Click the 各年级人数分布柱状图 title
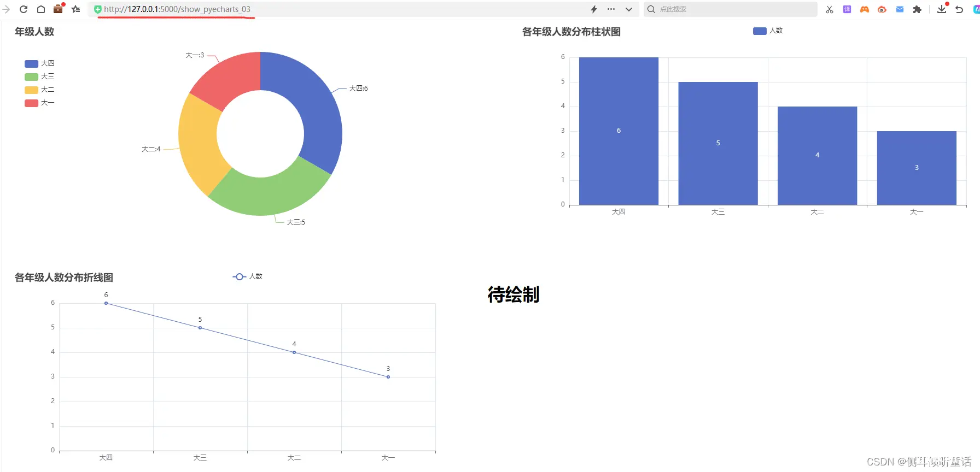 pyautogui.click(x=571, y=32)
